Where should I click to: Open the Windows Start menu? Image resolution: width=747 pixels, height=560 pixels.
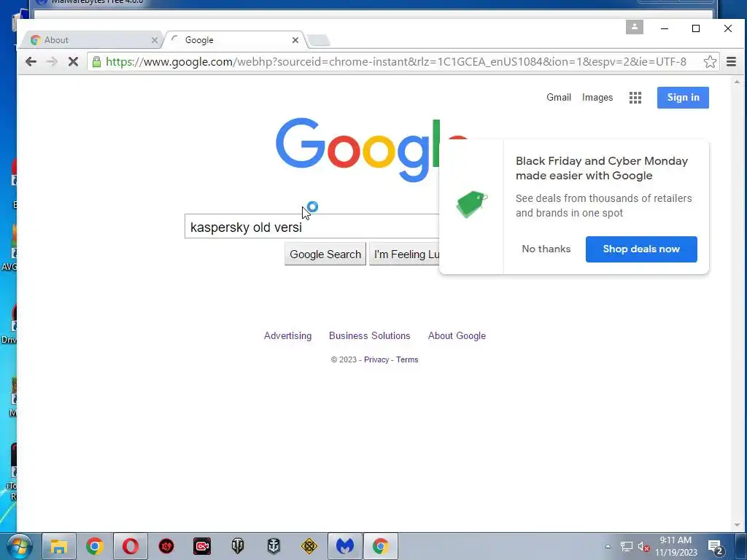click(18, 546)
